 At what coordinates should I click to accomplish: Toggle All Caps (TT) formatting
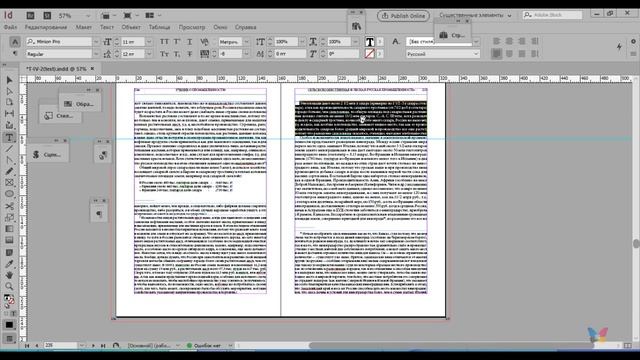(164, 42)
